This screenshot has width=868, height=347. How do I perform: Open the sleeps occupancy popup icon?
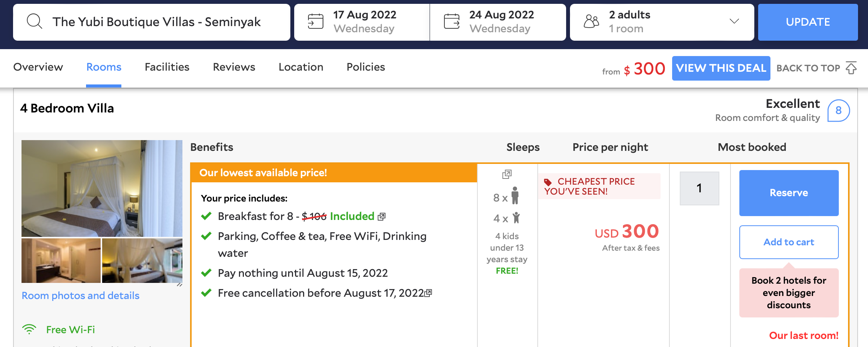(507, 174)
